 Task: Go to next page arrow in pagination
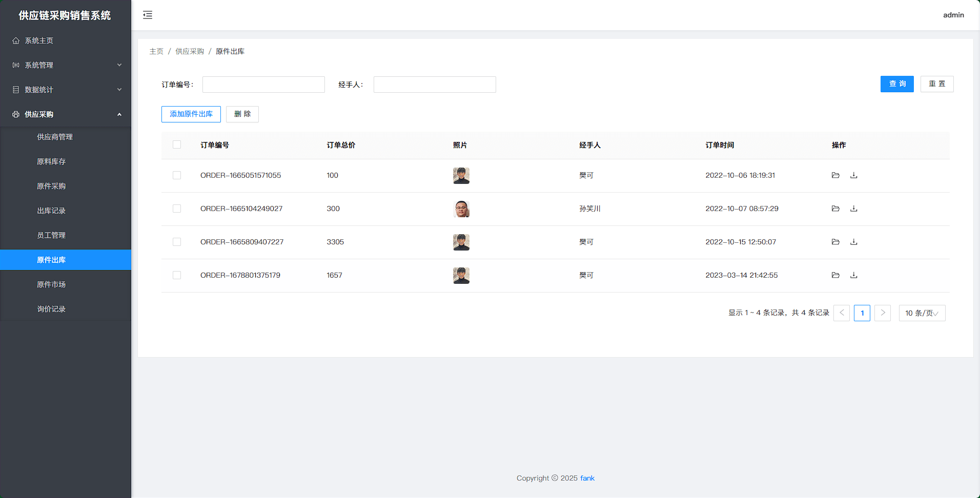(883, 313)
